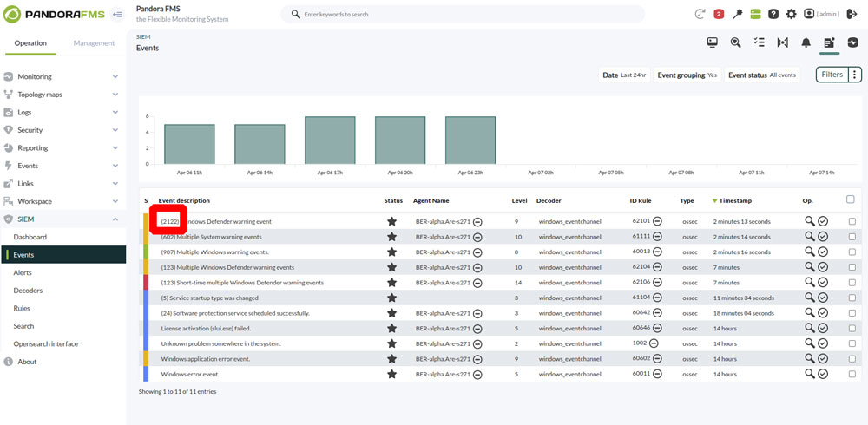Click the settings gear icon in header
The height and width of the screenshot is (425, 868).
(x=791, y=15)
